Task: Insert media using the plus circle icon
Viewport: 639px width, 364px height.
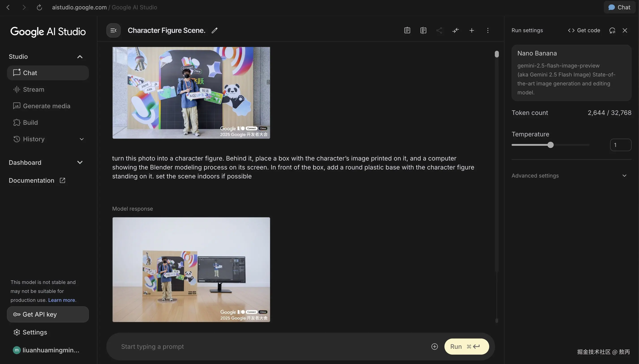Action: tap(435, 347)
